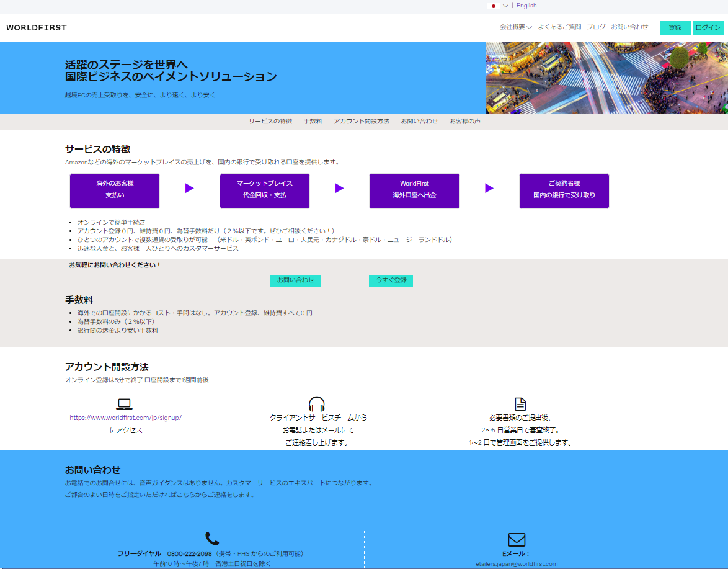728x569 pixels.
Task: Click the ログイン button
Action: click(708, 28)
